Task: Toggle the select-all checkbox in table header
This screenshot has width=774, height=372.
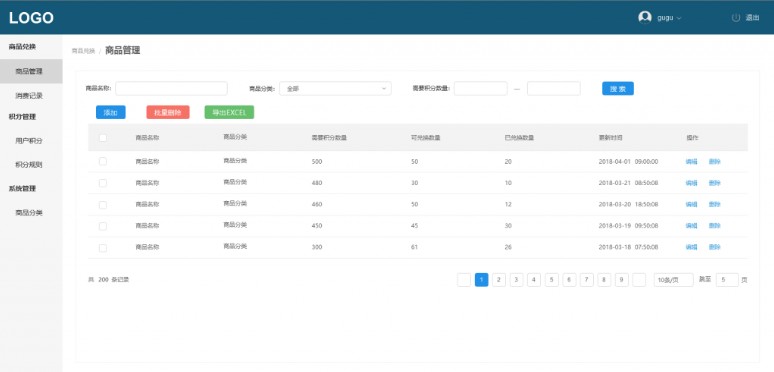Action: (x=103, y=138)
